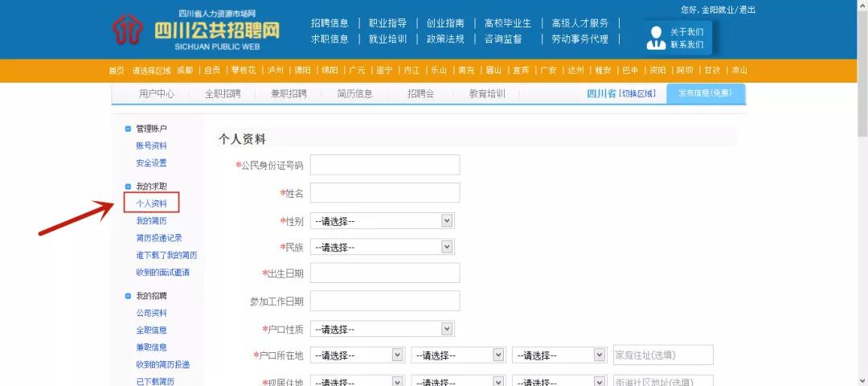This screenshot has width=868, height=386.
Task: Open 我的简历 sidebar link
Action: 152,220
